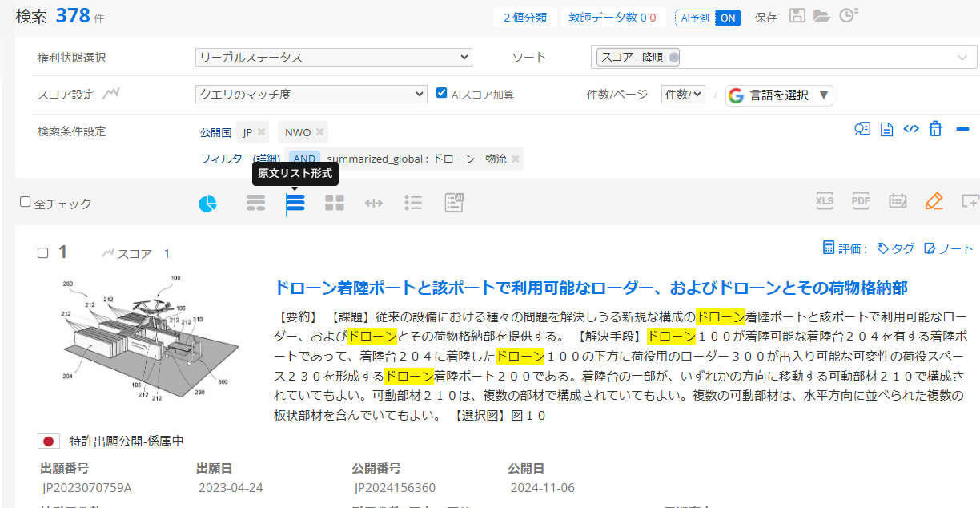
Task: Switch to the grid tile view icon
Action: (335, 204)
